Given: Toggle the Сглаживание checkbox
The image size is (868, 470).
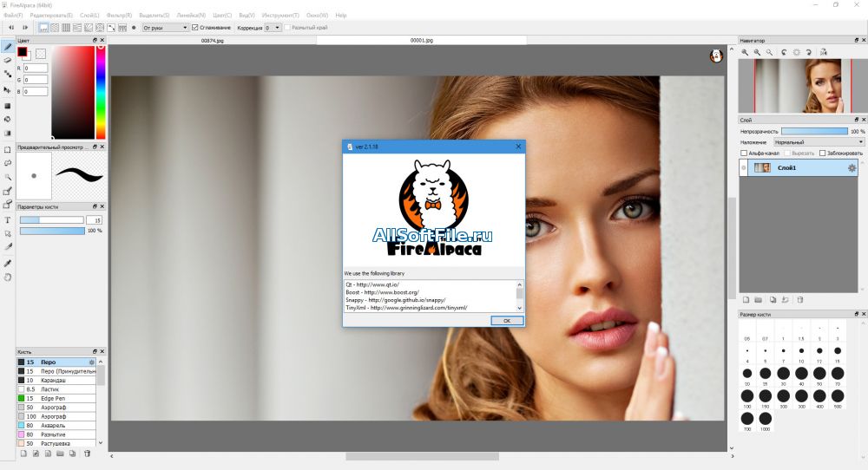Looking at the screenshot, I should coord(194,27).
